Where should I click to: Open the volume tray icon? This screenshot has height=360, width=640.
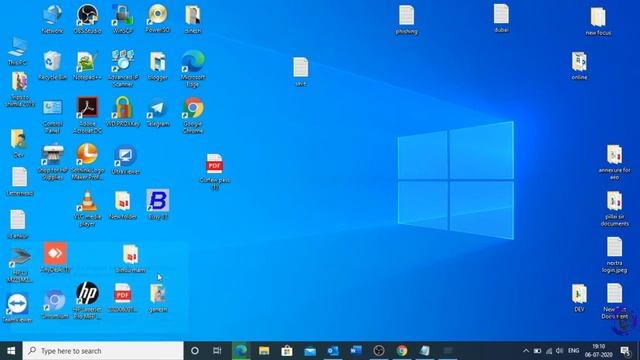point(560,351)
